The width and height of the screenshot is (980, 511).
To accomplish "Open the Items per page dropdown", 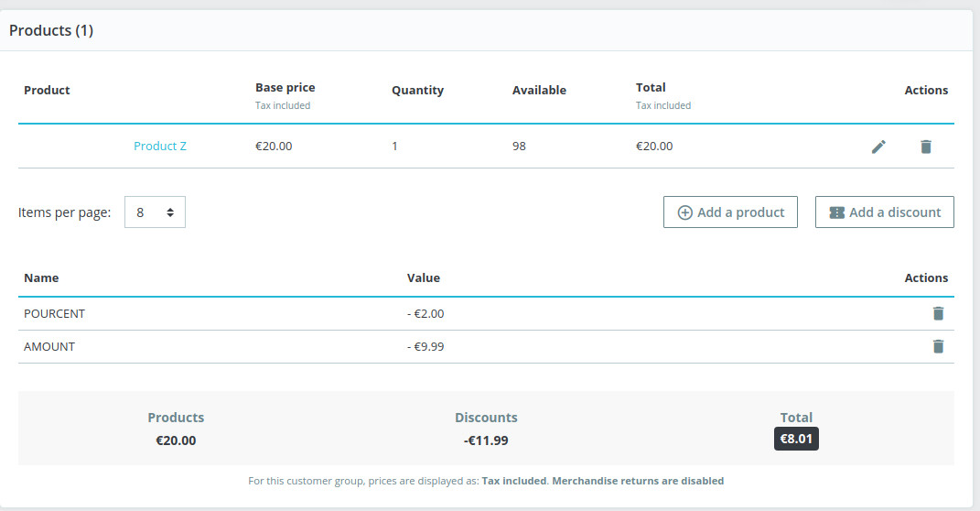I will click(155, 212).
